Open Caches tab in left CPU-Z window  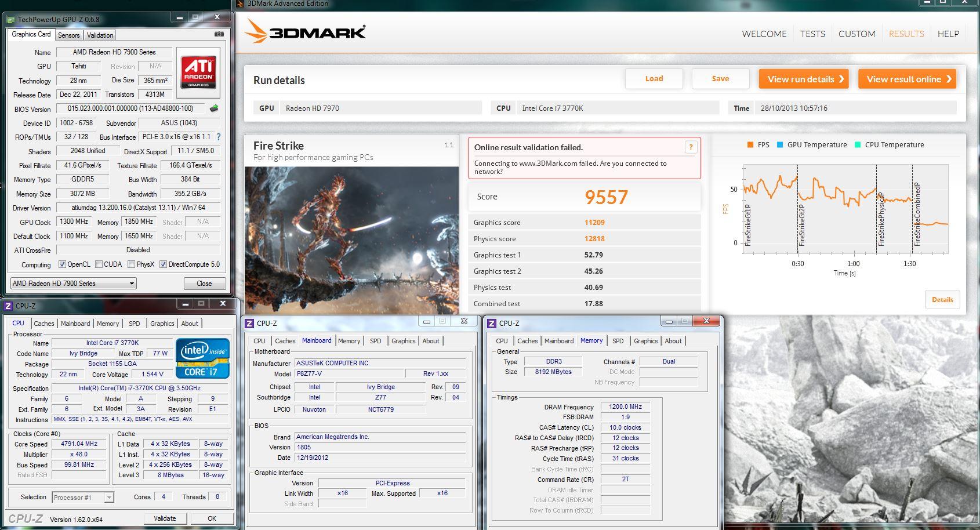43,324
